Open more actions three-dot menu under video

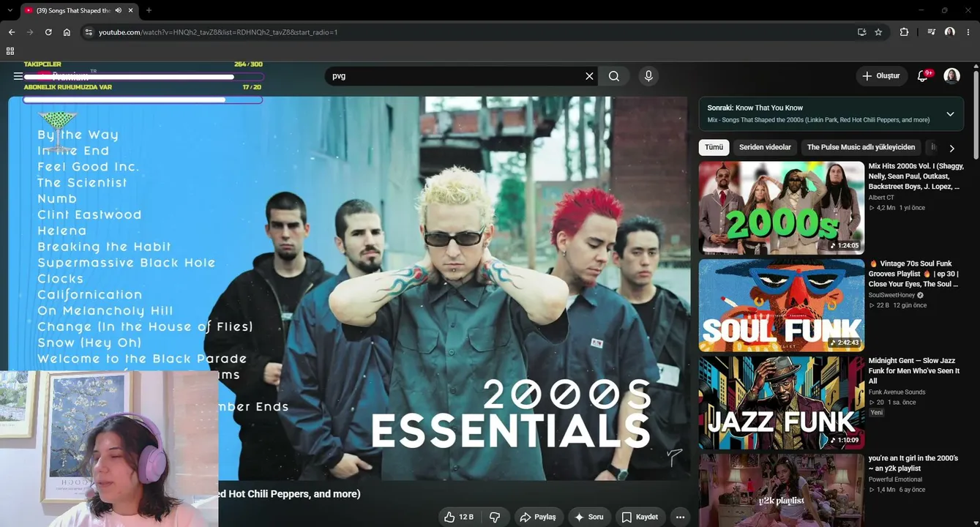pos(680,517)
